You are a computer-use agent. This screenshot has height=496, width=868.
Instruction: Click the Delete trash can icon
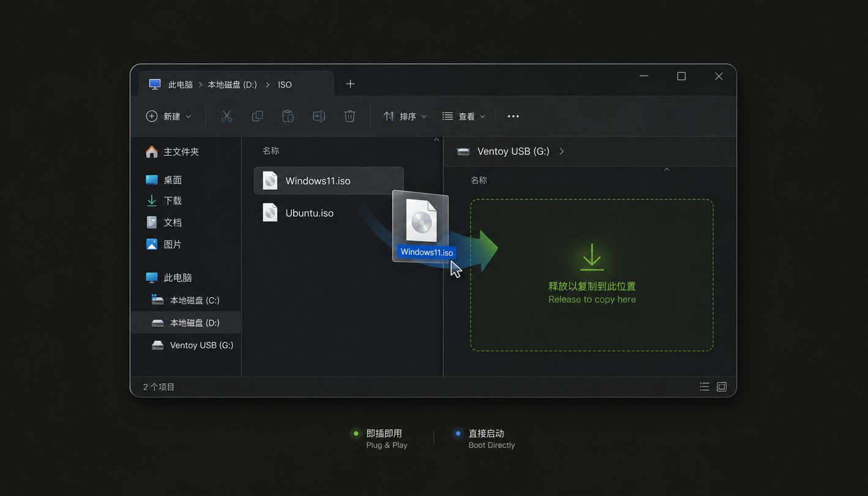[x=350, y=116]
